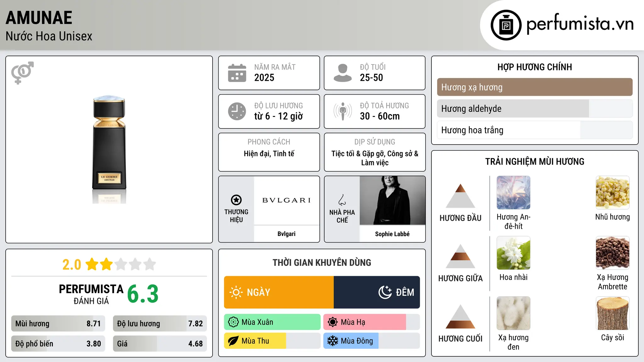Viewport: 644px width, 362px height.
Task: Click the THỜI GIAN KHUYÊN DÙNG heading
Action: pyautogui.click(x=322, y=262)
